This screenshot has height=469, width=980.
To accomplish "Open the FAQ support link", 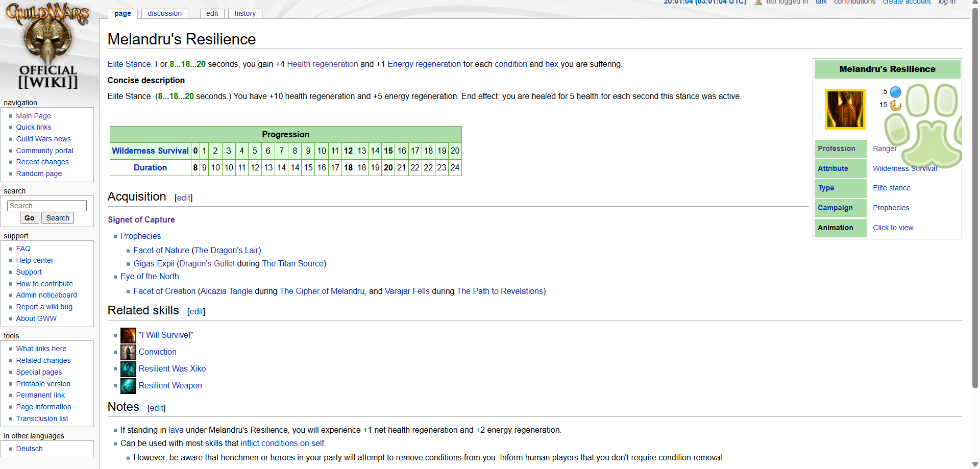I will coord(23,249).
